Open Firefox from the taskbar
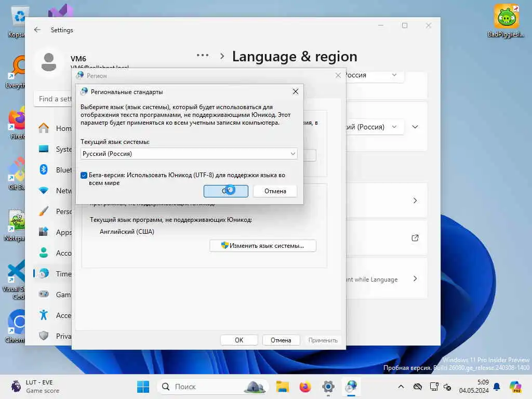532x399 pixels. click(x=305, y=387)
